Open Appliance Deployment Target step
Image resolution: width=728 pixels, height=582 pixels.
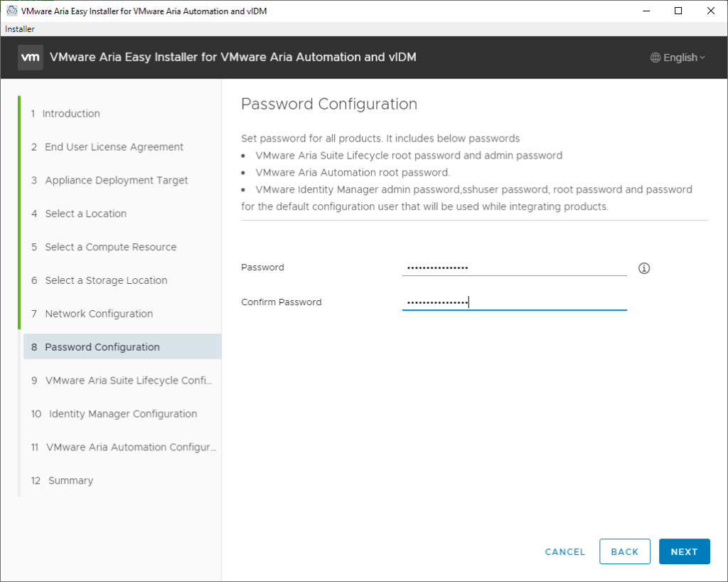117,181
